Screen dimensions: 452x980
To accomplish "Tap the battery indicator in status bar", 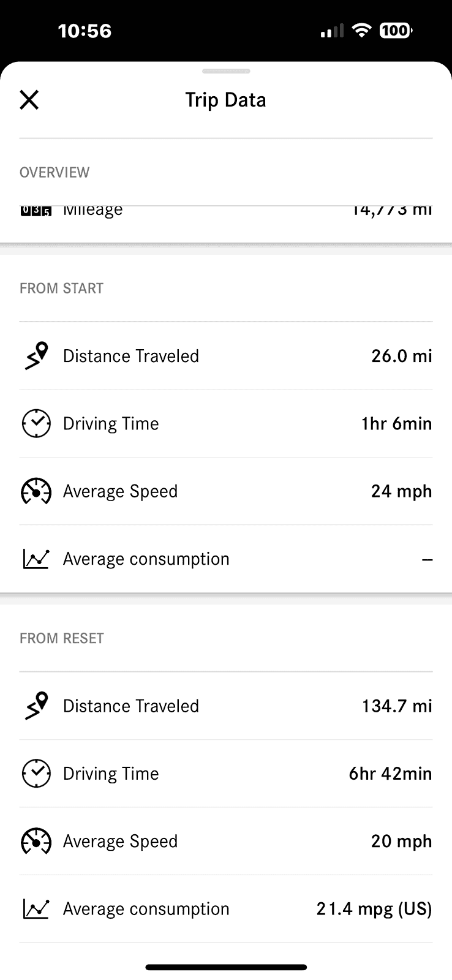I will (396, 31).
